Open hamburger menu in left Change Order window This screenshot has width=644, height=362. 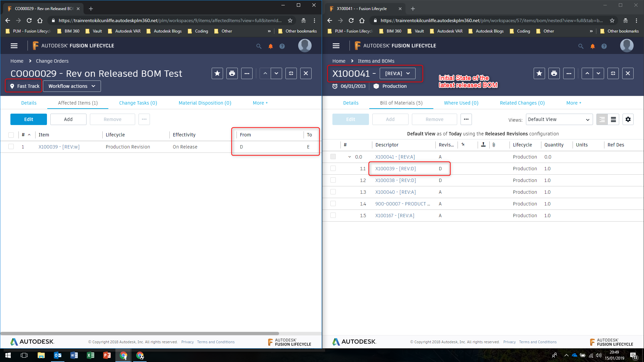click(x=14, y=46)
